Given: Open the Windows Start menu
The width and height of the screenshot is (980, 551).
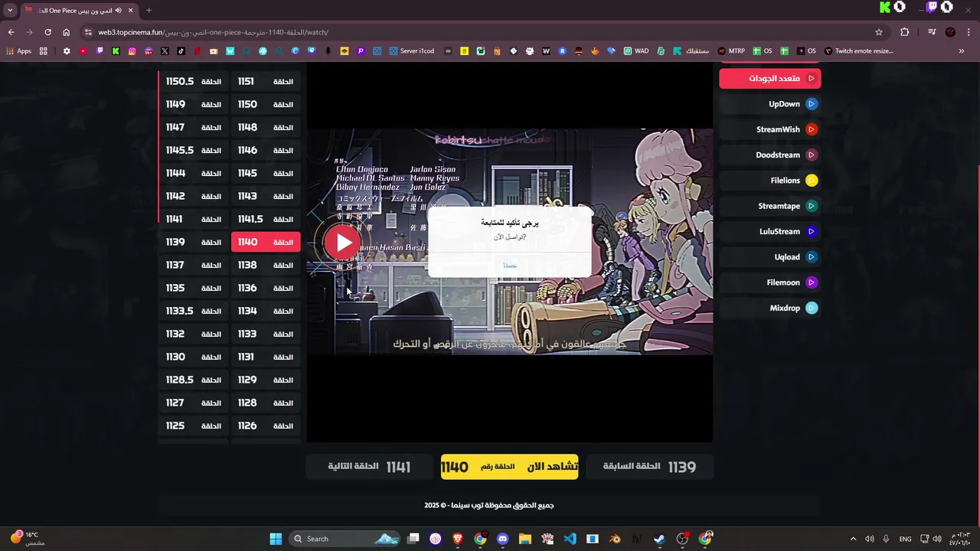Looking at the screenshot, I should [x=276, y=539].
